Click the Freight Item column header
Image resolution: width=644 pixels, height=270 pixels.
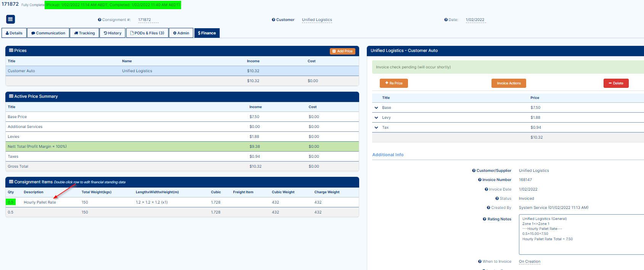243,192
